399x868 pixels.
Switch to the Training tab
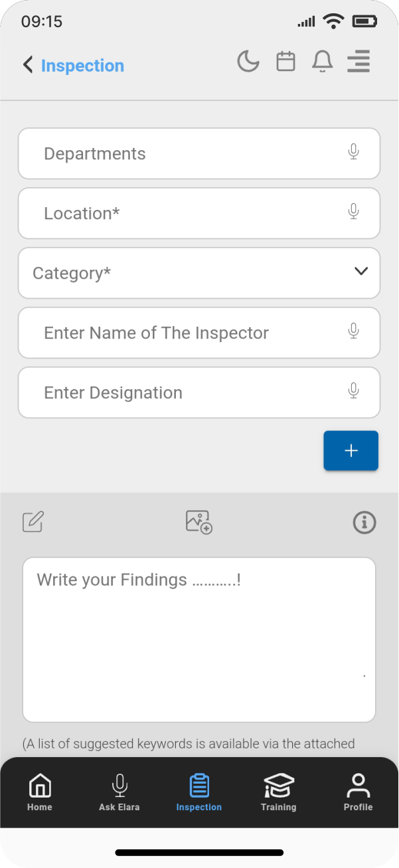pyautogui.click(x=278, y=792)
